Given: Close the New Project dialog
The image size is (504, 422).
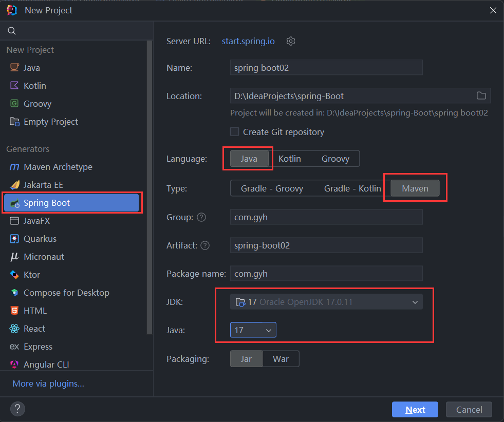Looking at the screenshot, I should pyautogui.click(x=493, y=10).
